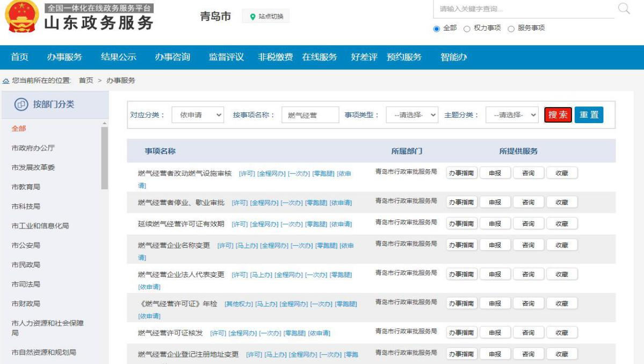Open the 对应分类 dropdown showing 依申请

pyautogui.click(x=198, y=115)
